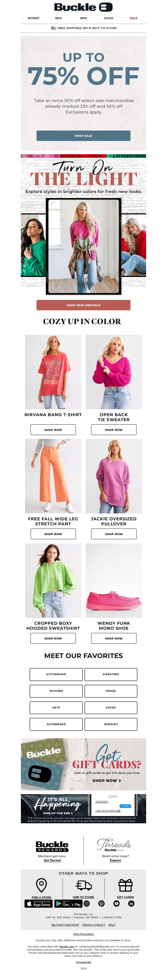Click the SHOP SALE button

[x=83, y=136]
